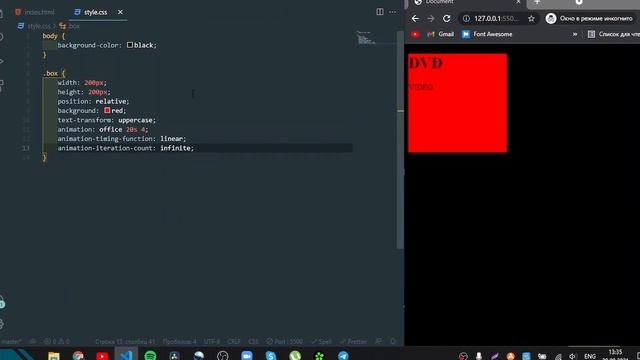Close the style.css tab
Image resolution: width=640 pixels, height=360 pixels.
point(120,12)
